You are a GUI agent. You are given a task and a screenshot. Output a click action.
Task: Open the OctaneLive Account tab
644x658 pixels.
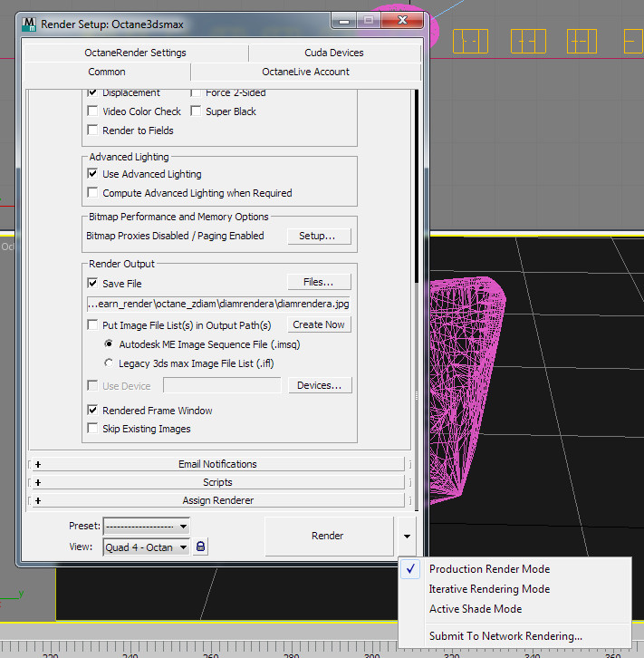[x=305, y=72]
